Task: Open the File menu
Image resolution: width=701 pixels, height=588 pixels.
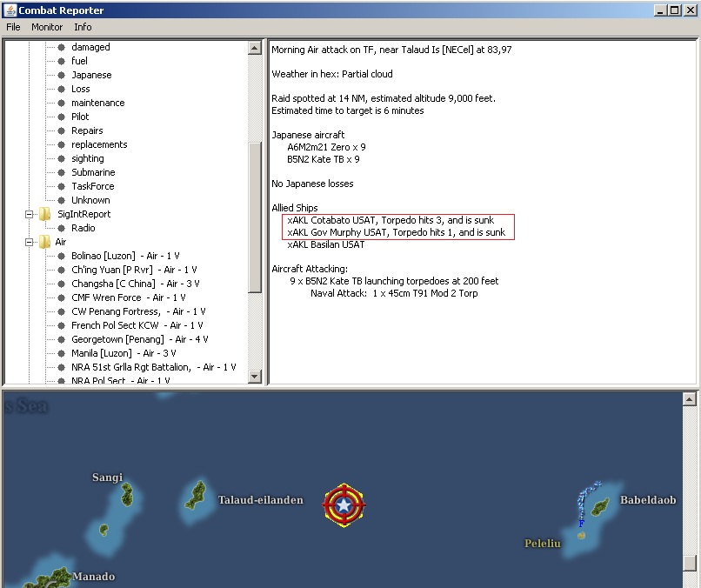Action: click(13, 27)
